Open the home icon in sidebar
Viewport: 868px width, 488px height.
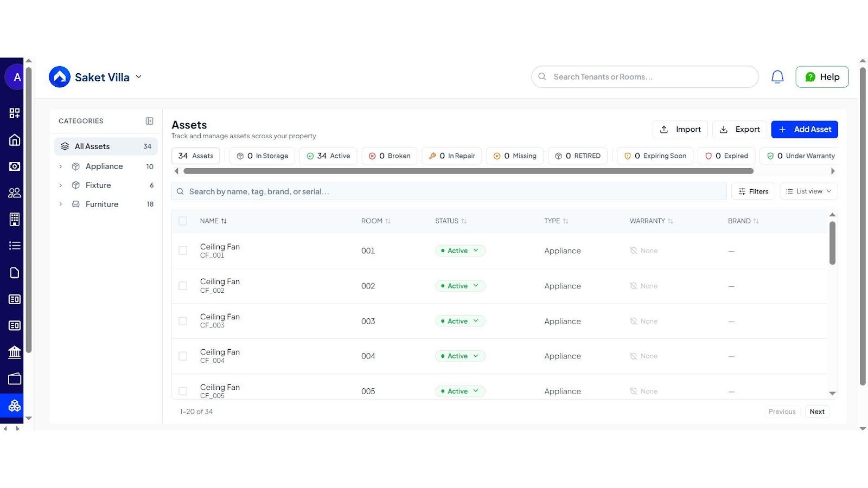point(15,140)
